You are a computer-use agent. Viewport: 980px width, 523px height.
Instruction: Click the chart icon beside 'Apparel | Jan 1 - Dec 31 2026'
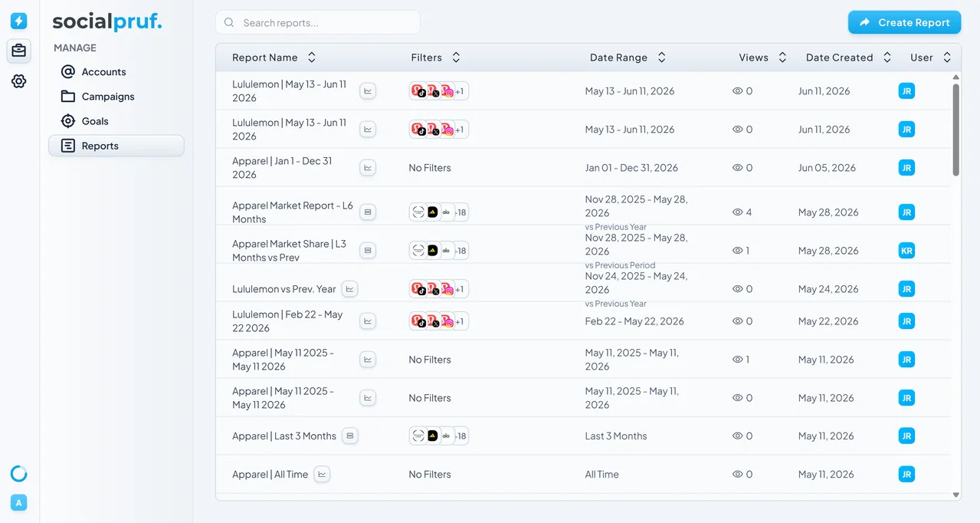tap(368, 167)
